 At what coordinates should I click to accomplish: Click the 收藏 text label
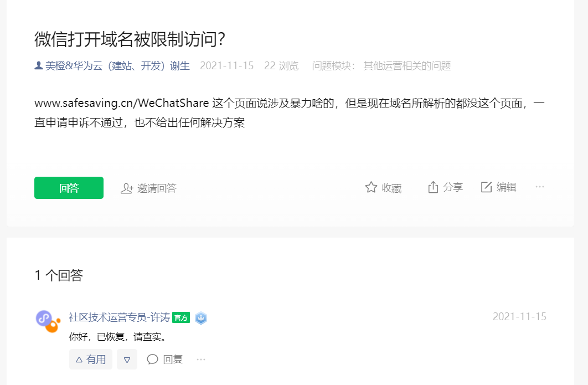point(391,188)
